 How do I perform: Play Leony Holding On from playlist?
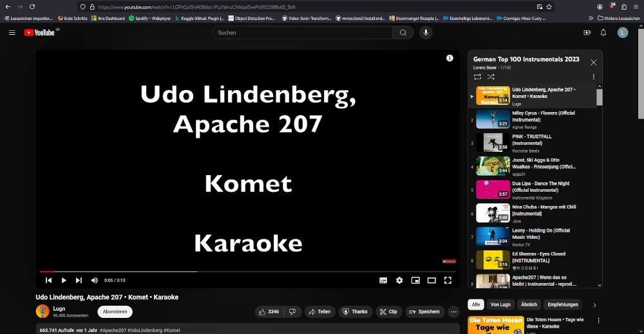click(533, 237)
